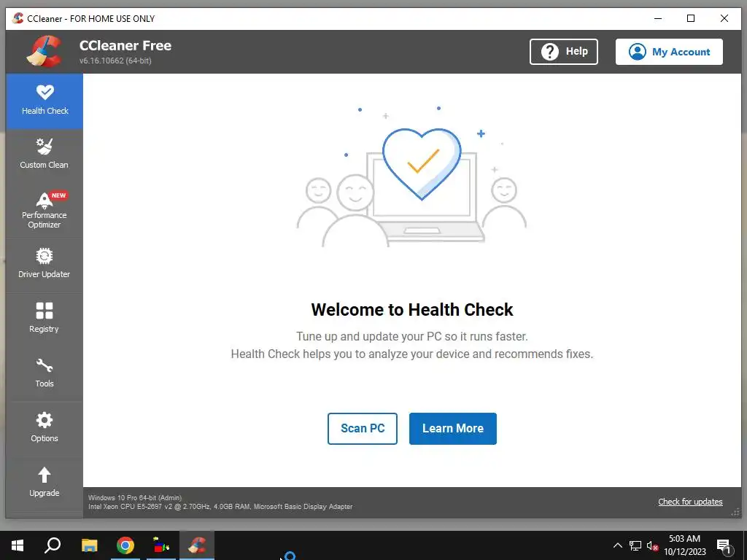Click the CCleaner Free title text
The width and height of the screenshot is (747, 560).
125,46
